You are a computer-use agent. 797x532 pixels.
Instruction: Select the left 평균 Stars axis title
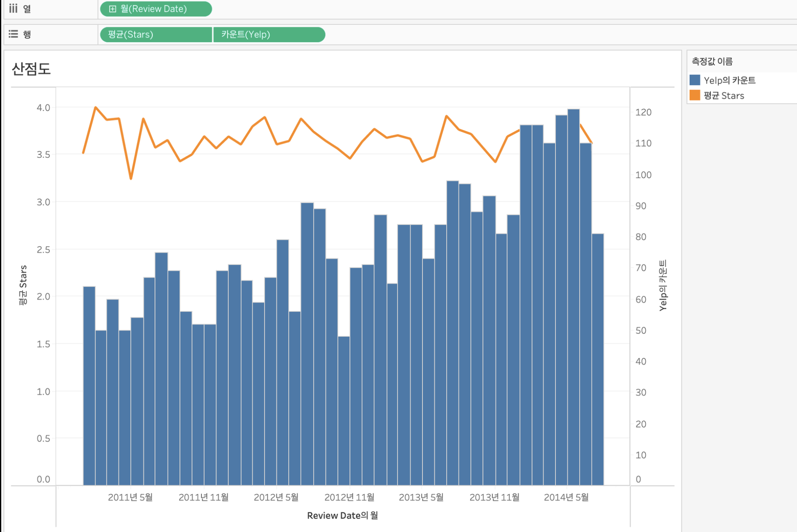coord(23,285)
